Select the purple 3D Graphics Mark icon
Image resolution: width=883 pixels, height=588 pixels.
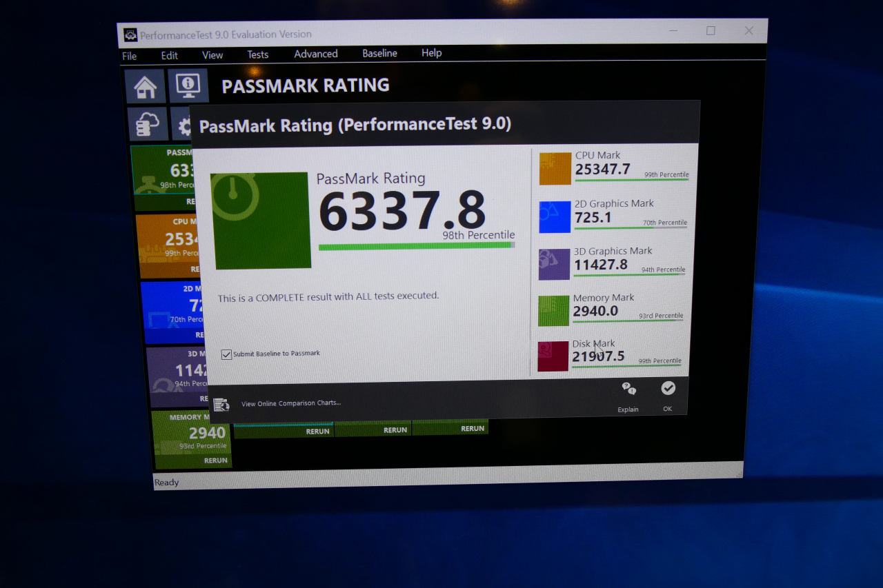coord(554,264)
